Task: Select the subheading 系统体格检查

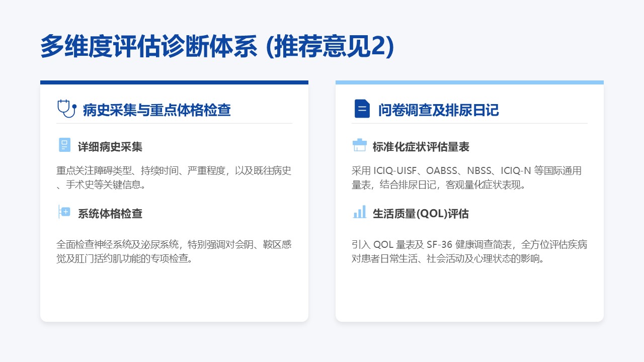Action: click(x=110, y=213)
